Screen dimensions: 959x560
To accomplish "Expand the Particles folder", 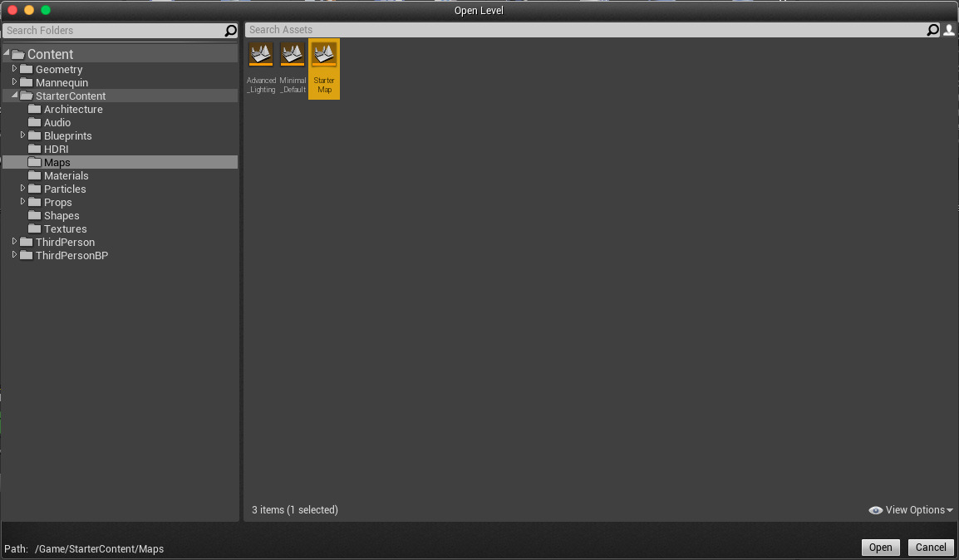I will pos(24,189).
